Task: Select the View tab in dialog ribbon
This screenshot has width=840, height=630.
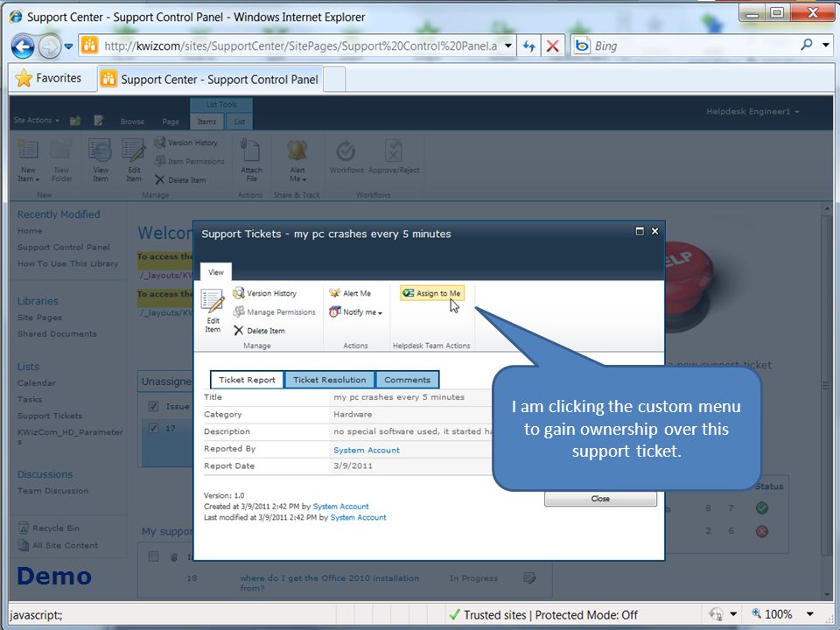Action: [x=216, y=272]
